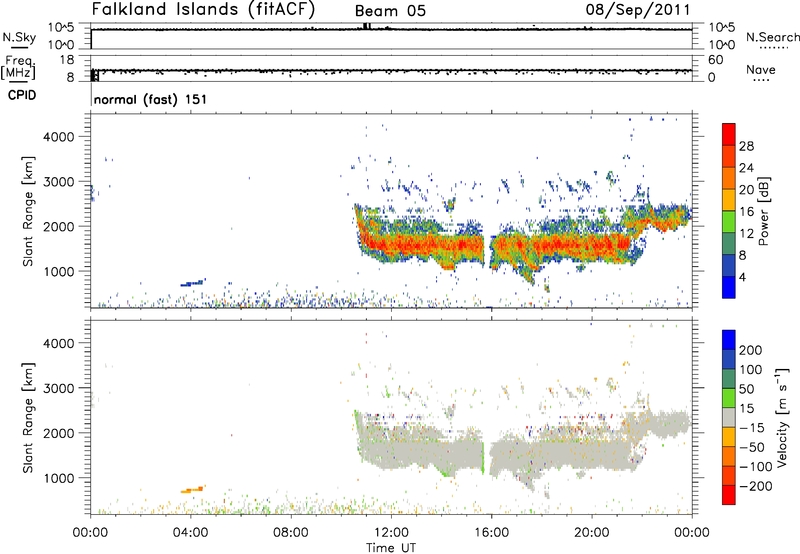Click the blue top of velocity colorbar
800x554 pixels.
(729, 340)
